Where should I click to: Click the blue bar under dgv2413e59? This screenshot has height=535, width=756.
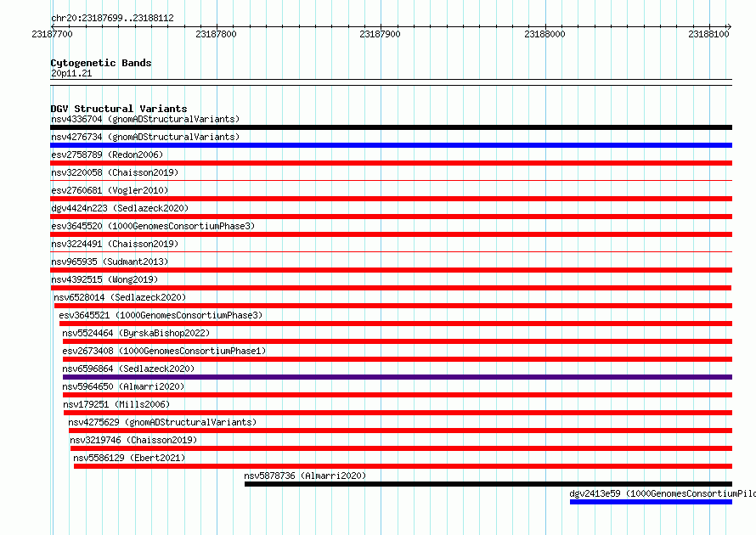coord(651,502)
